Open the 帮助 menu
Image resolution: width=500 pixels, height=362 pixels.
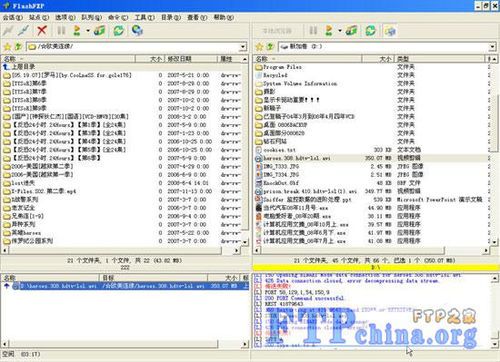coord(224,17)
